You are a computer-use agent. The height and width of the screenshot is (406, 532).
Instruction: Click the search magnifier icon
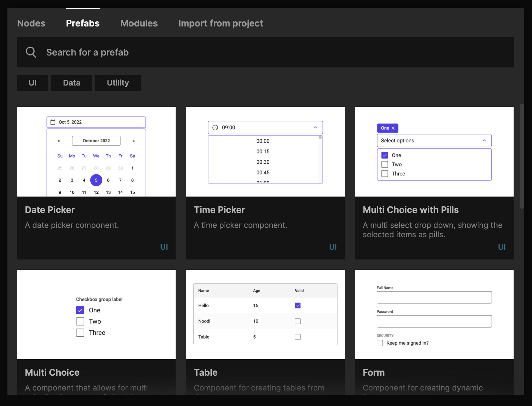coord(31,52)
